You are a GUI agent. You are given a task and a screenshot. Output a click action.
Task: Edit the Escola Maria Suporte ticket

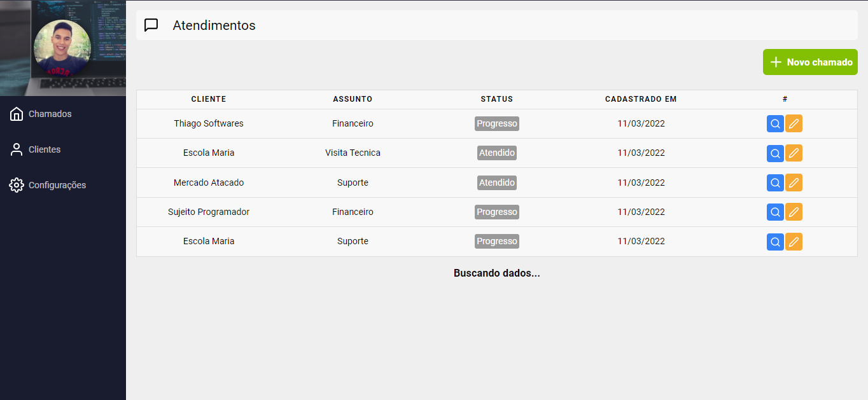coord(794,242)
